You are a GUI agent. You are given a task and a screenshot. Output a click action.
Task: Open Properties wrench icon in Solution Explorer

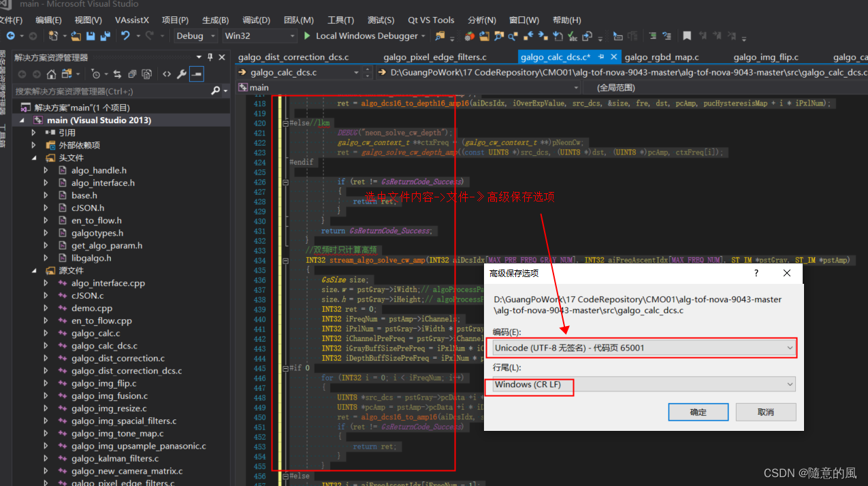coord(182,74)
